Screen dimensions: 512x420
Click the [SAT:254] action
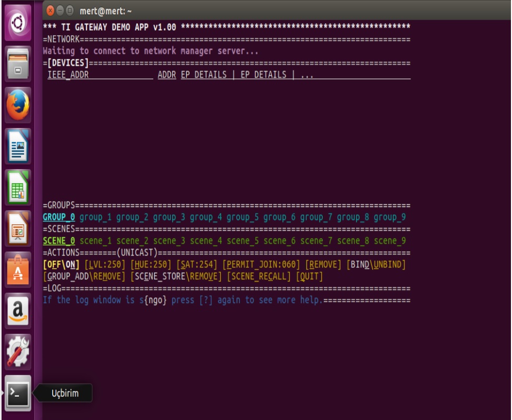(196, 264)
